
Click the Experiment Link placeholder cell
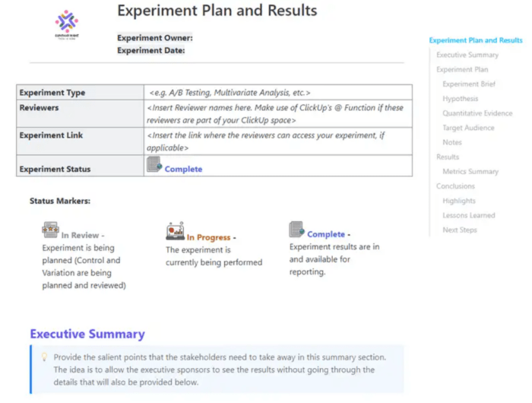[278, 141]
